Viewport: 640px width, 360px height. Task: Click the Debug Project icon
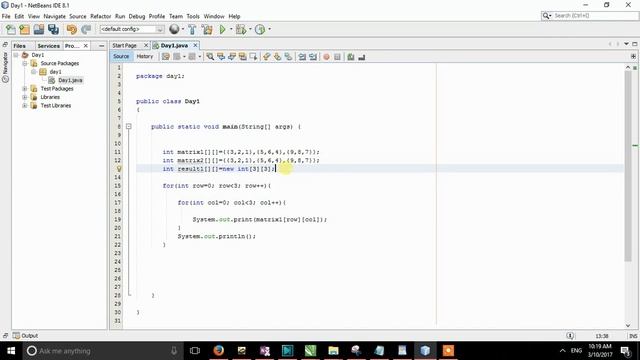click(x=241, y=29)
